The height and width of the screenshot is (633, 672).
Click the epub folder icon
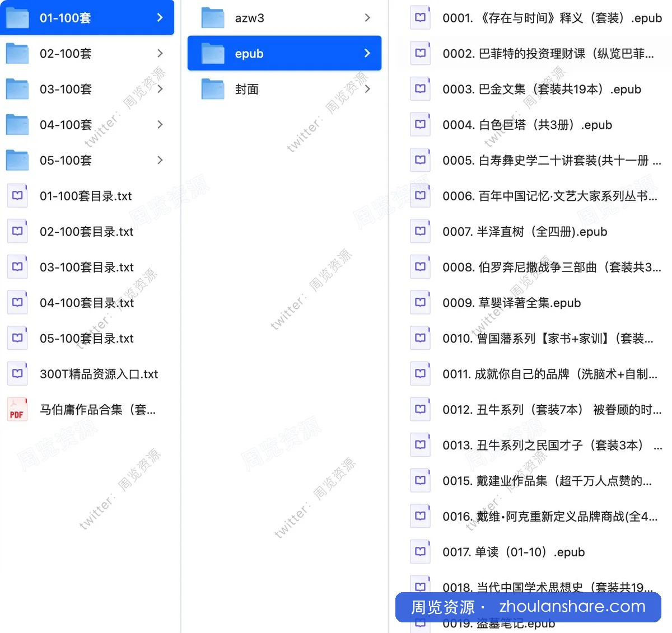[213, 54]
